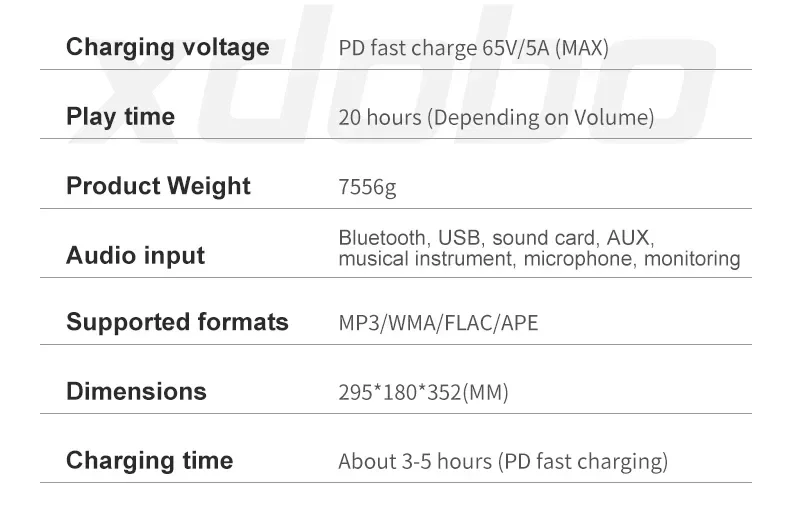Viewport: 790px width, 518px height.
Task: Select the "7556g" weight value
Action: pos(367,187)
